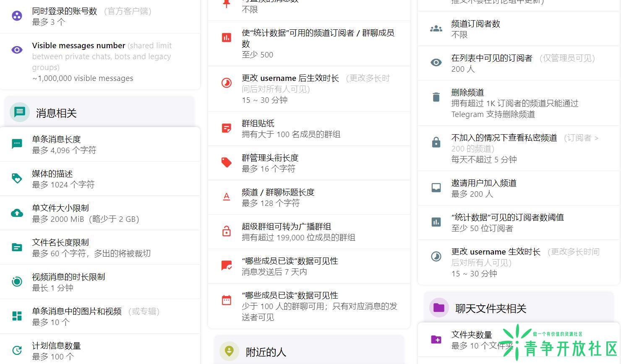The width and height of the screenshot is (621, 364).
Task: Click the text 最多 3 个
Action: click(x=49, y=22)
